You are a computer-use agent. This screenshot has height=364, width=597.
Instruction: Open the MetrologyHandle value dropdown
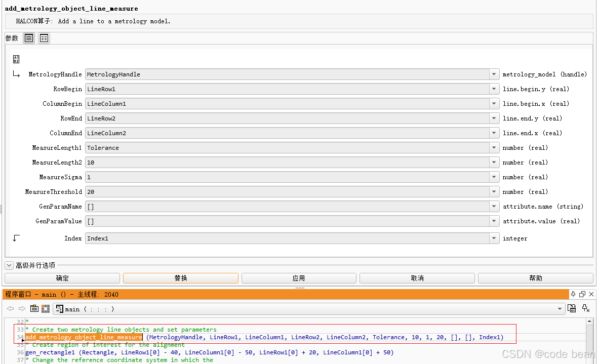494,74
